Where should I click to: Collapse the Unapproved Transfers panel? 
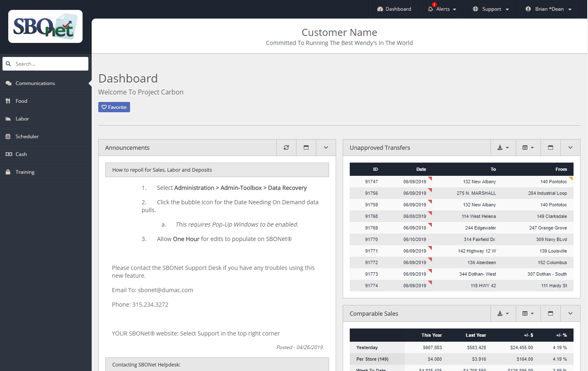(x=570, y=148)
